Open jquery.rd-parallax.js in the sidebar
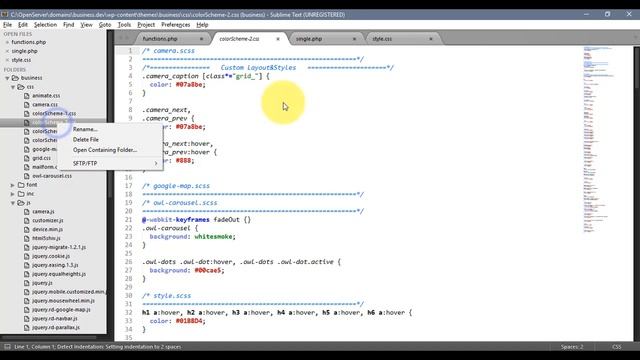 pyautogui.click(x=56, y=328)
